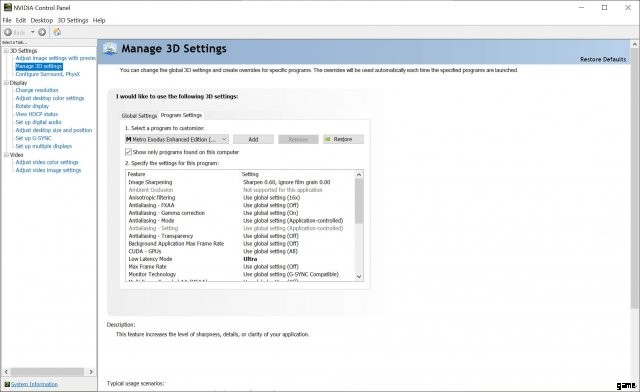Open Adjust image settings with preview
Image resolution: width=640 pixels, height=392 pixels.
click(x=56, y=58)
